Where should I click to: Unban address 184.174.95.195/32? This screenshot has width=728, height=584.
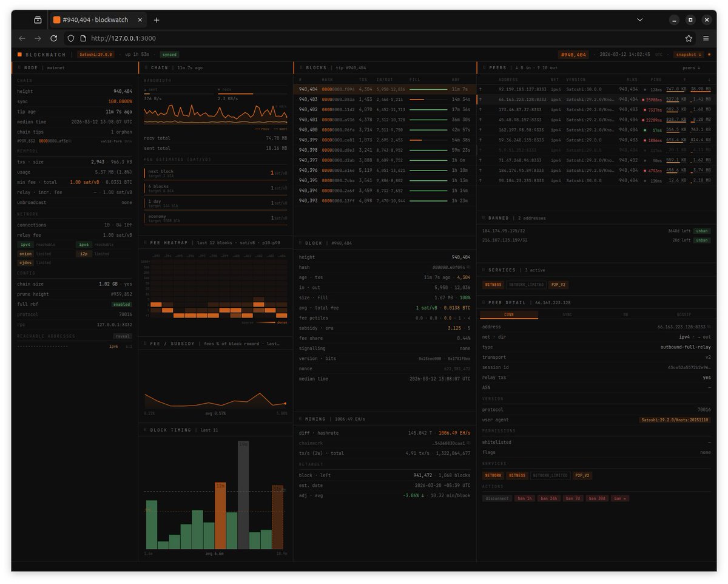pyautogui.click(x=702, y=231)
